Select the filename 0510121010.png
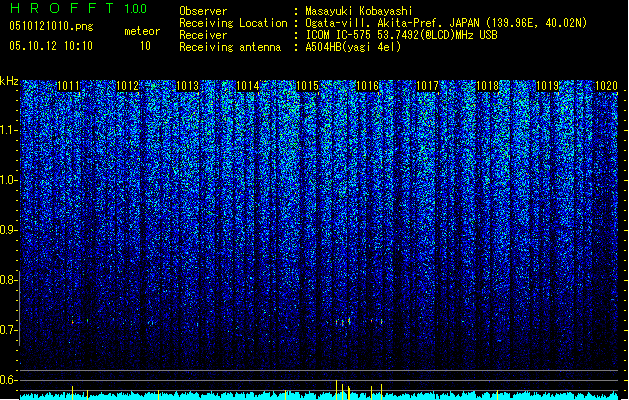 51,26
